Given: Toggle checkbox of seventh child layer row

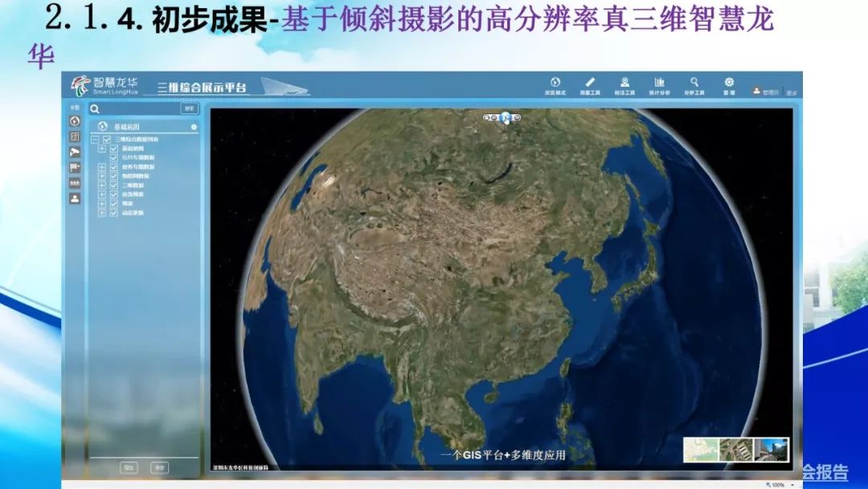Looking at the screenshot, I should 114,203.
